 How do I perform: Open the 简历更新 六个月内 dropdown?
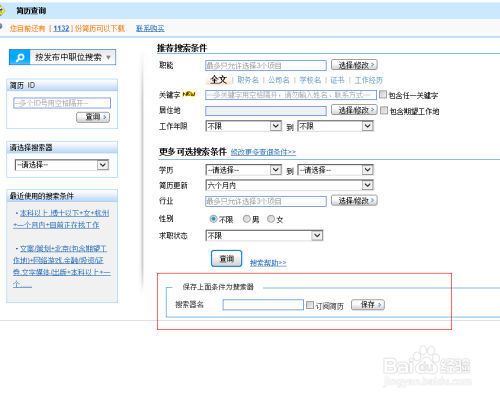(289, 185)
